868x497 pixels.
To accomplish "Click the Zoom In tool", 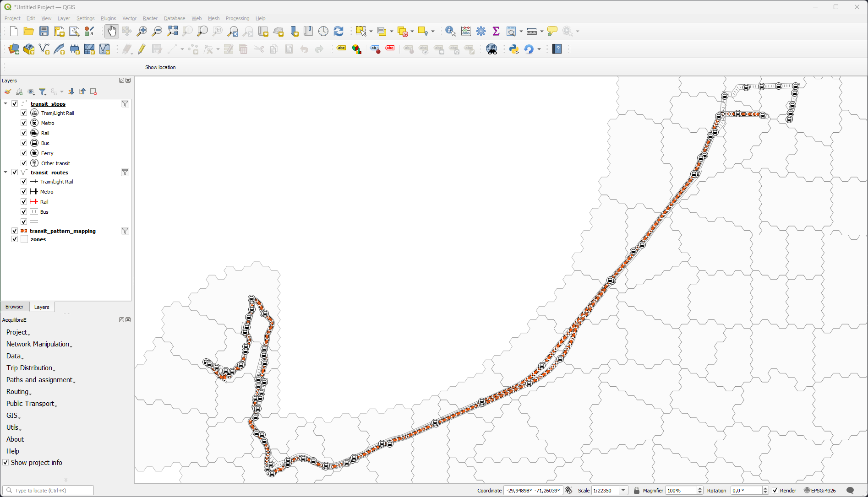I will coord(142,31).
